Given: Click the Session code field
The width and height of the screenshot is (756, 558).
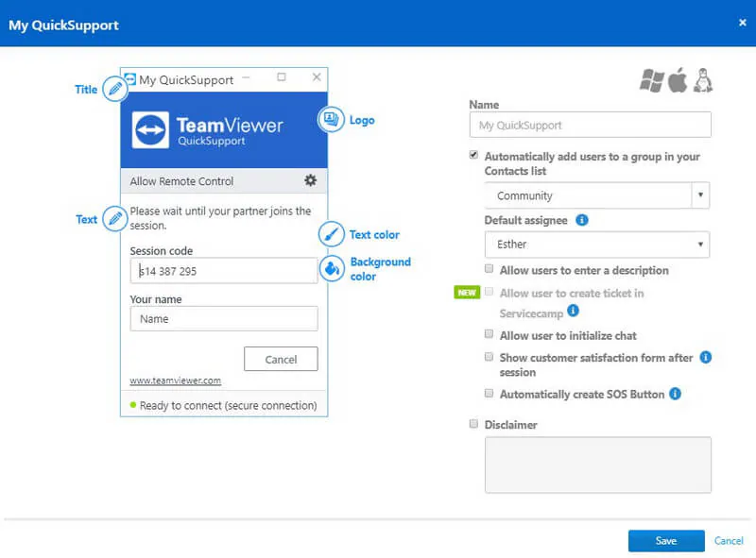Looking at the screenshot, I should 224,270.
